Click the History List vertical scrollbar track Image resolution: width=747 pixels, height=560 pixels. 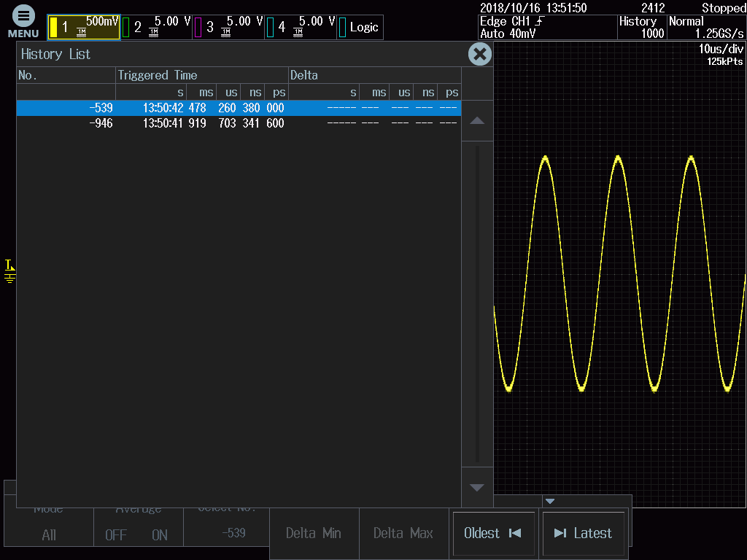(477, 303)
